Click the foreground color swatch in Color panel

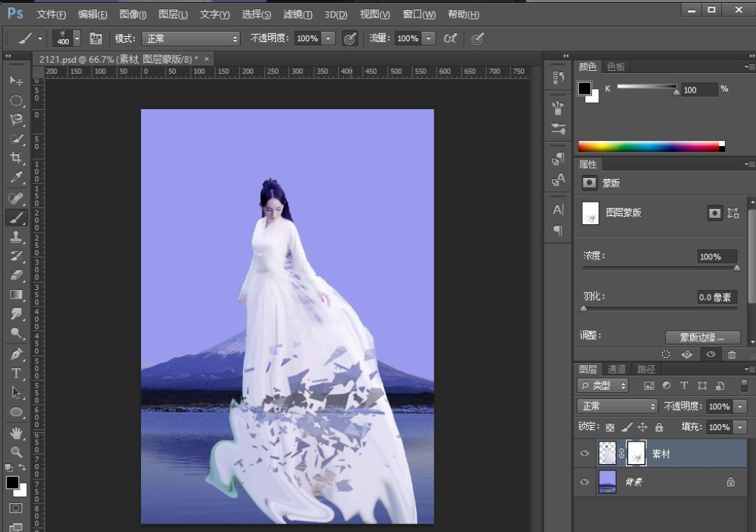tap(584, 88)
